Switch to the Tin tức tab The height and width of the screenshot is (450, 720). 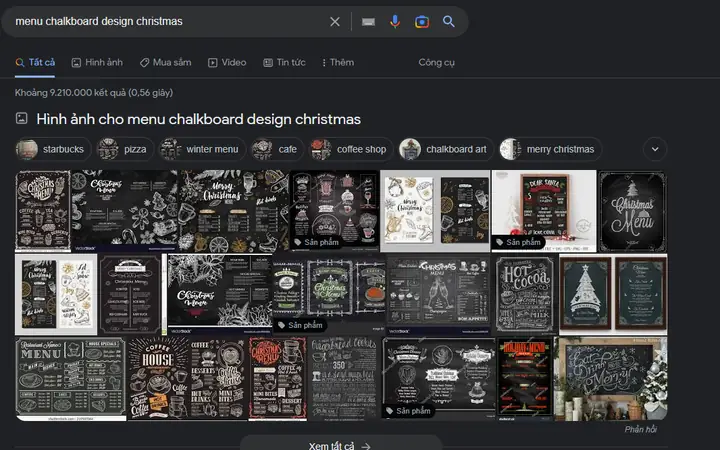(285, 62)
